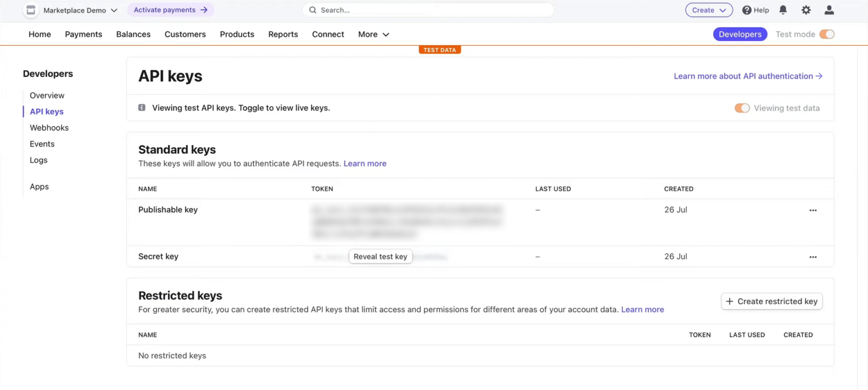The height and width of the screenshot is (390, 868).
Task: Switch the Viewing test data toggle
Action: pyautogui.click(x=742, y=108)
